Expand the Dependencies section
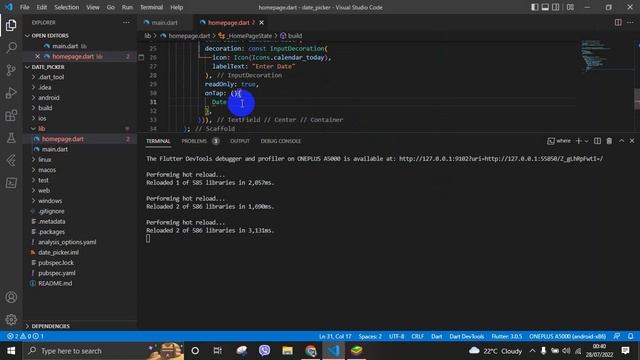Viewport: 640px width, 360px height. coord(51,326)
